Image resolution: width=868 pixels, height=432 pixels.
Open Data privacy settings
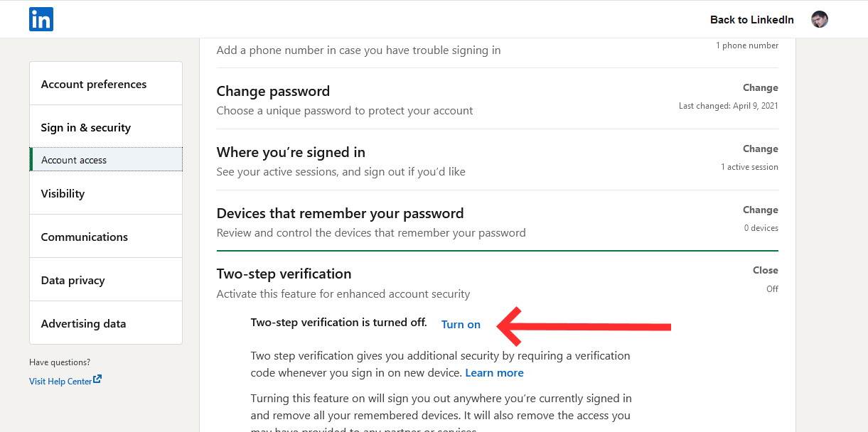click(73, 280)
